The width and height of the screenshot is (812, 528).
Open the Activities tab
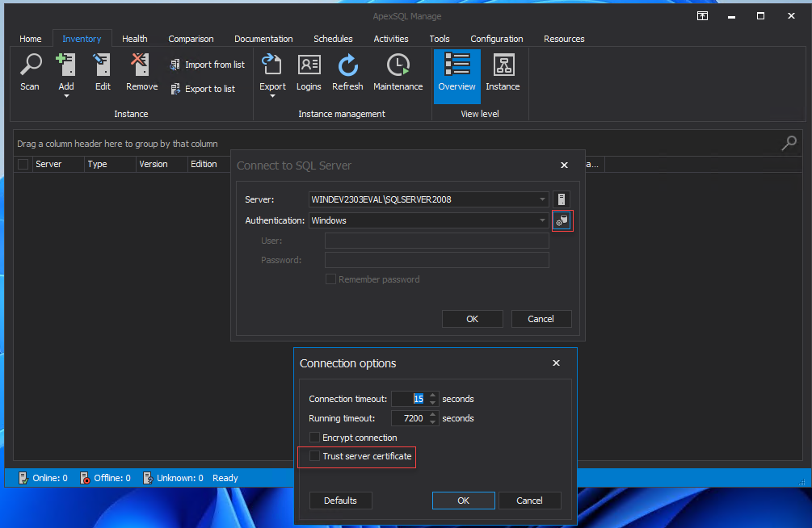click(x=391, y=39)
